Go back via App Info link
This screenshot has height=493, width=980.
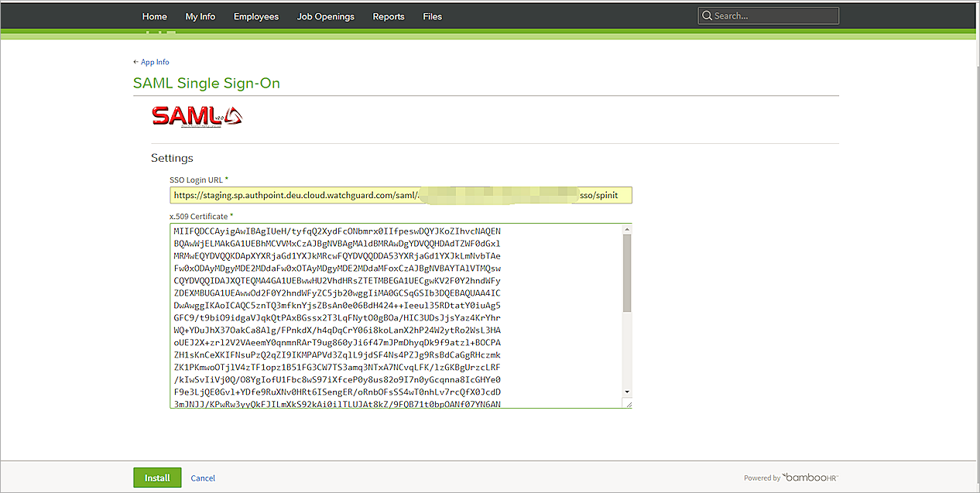pyautogui.click(x=151, y=62)
